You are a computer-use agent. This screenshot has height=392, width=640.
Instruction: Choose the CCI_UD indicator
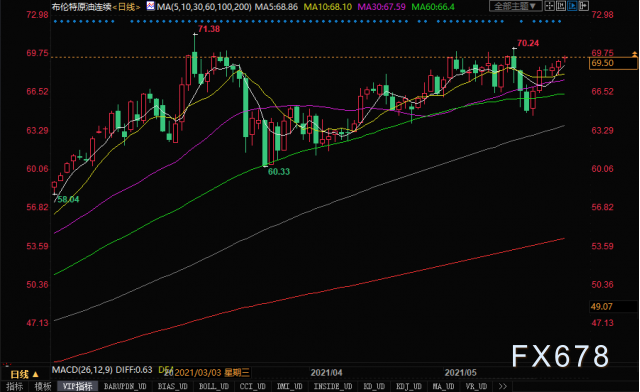click(x=253, y=386)
